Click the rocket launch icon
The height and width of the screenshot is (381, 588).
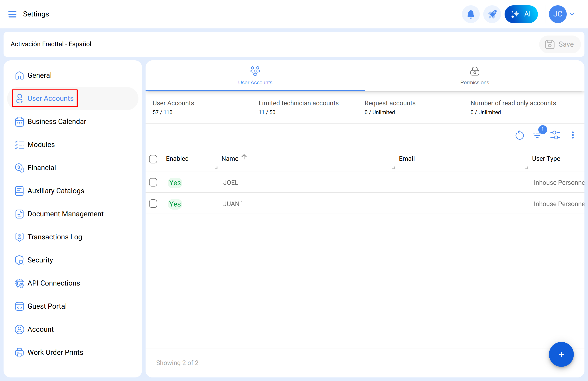pos(492,14)
